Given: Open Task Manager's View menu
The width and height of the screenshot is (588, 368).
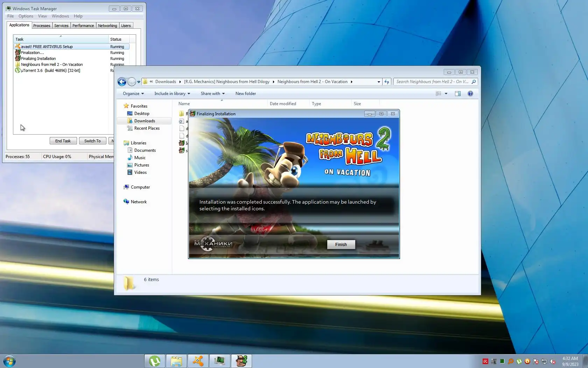Looking at the screenshot, I should coord(42,16).
